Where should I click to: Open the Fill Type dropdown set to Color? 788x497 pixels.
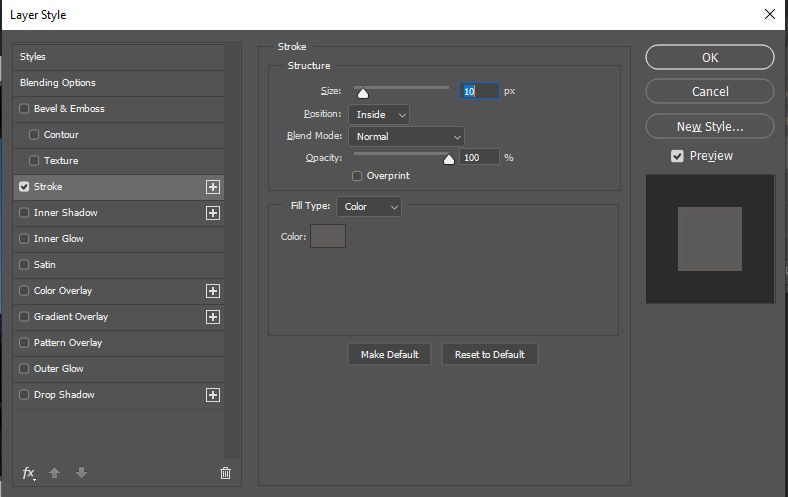coord(369,207)
